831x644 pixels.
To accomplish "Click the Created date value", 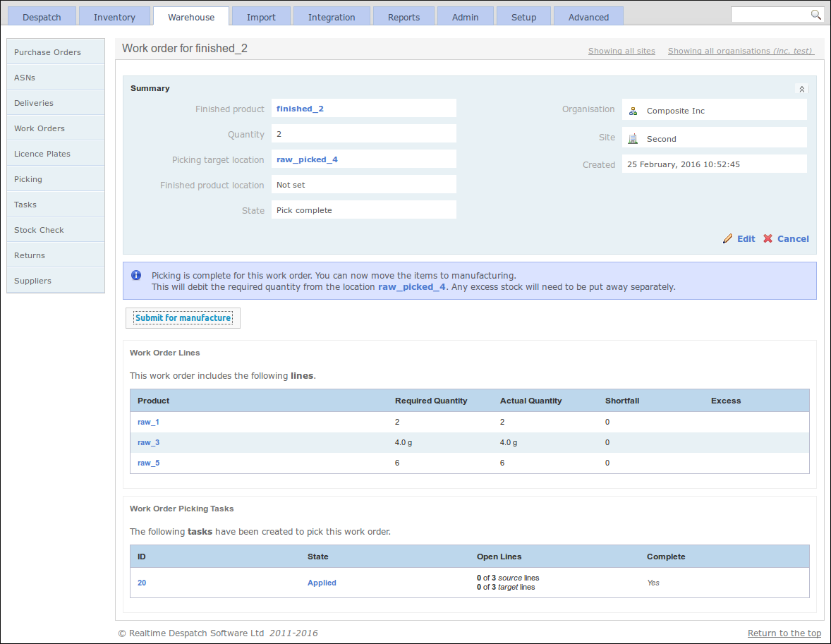I will pyautogui.click(x=715, y=164).
